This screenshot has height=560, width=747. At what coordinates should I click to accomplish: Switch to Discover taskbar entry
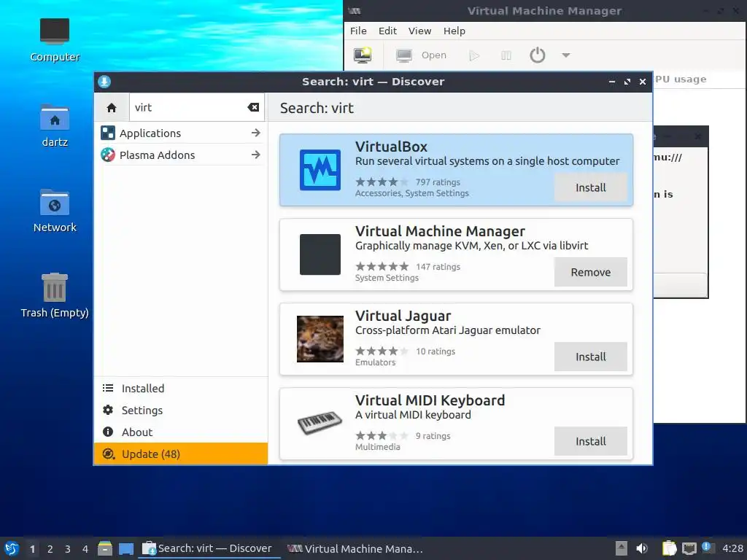(x=208, y=548)
